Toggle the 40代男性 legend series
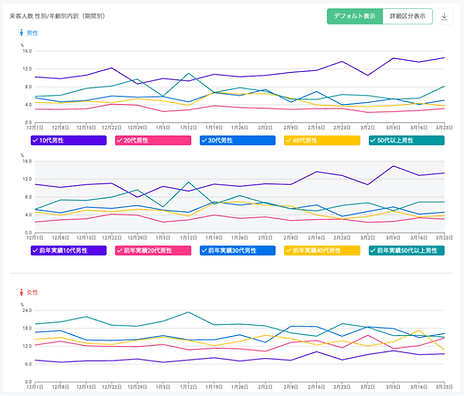464x396 pixels. pos(322,140)
